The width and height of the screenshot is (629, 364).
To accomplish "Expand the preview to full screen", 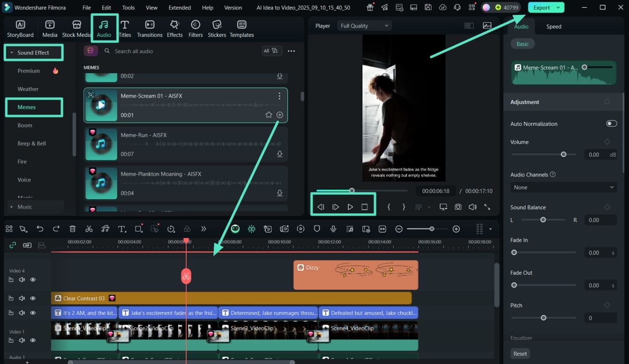I will [x=487, y=207].
